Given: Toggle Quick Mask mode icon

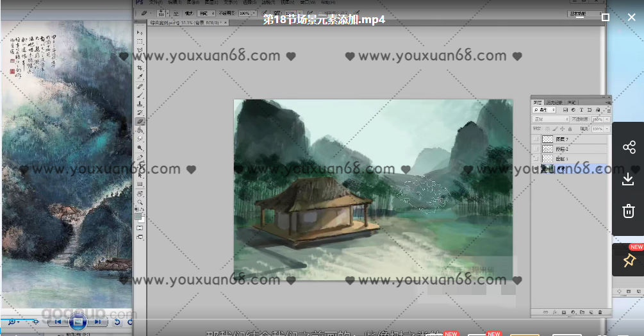Looking at the screenshot, I should tap(140, 228).
